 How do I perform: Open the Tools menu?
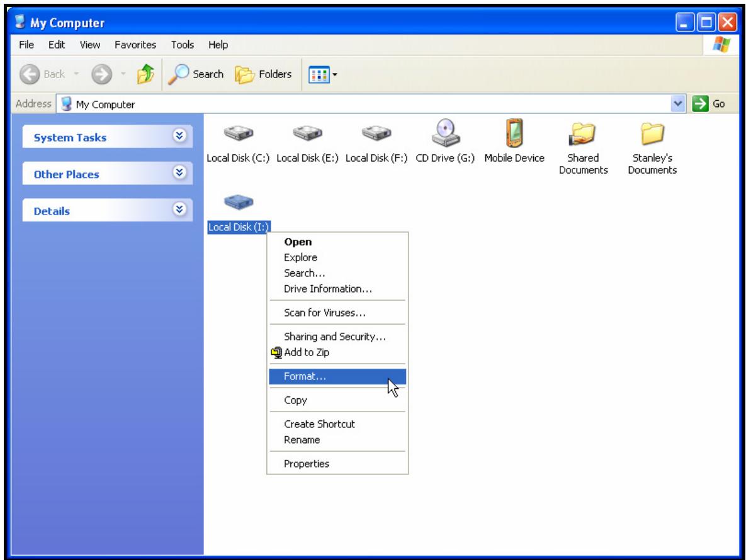click(x=182, y=45)
